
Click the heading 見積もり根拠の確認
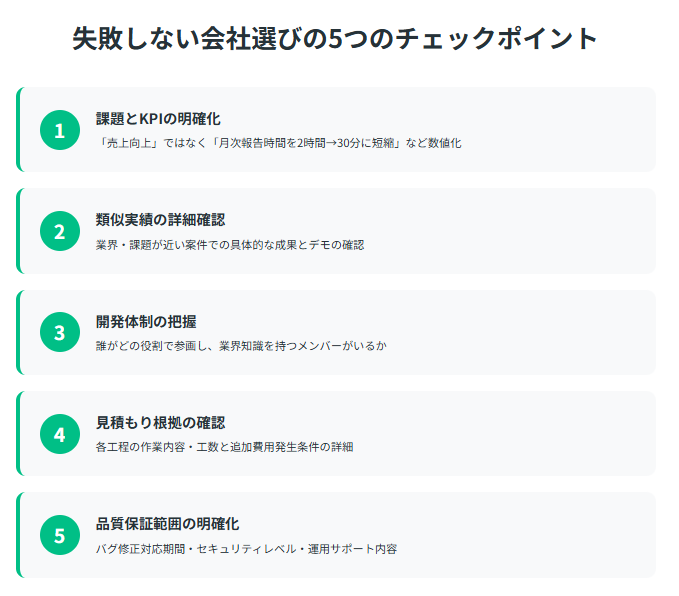coord(160,423)
